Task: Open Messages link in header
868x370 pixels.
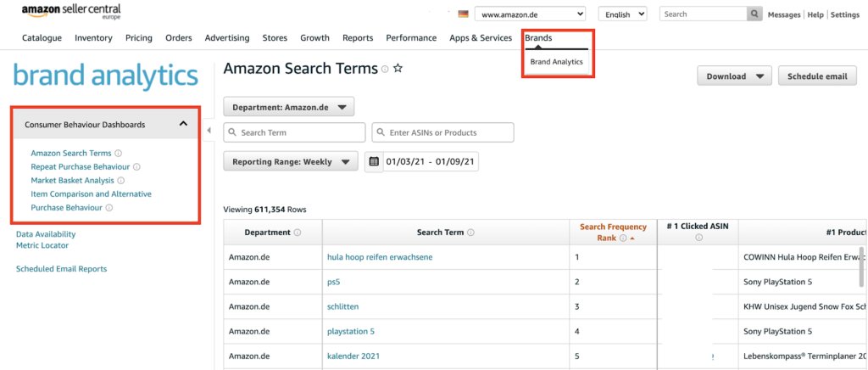Action: point(784,15)
